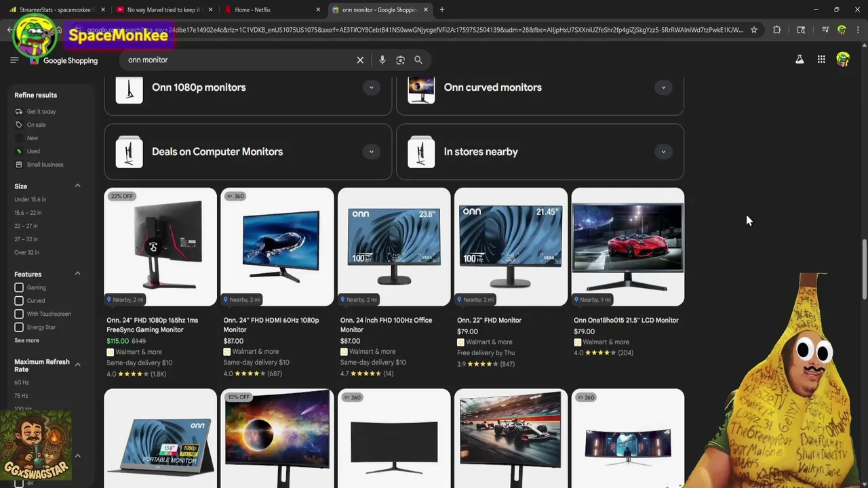Click the page vertical scrollbar thumb

click(x=864, y=269)
